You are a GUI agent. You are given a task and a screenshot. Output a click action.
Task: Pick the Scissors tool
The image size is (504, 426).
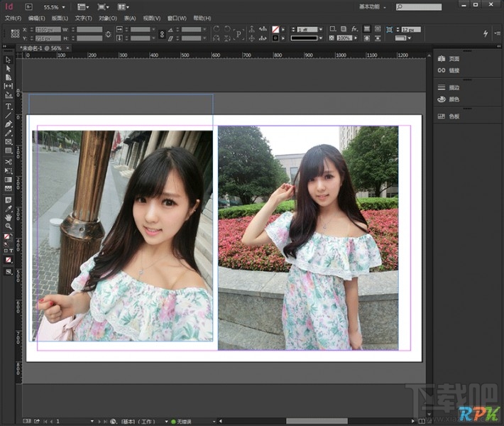point(9,162)
